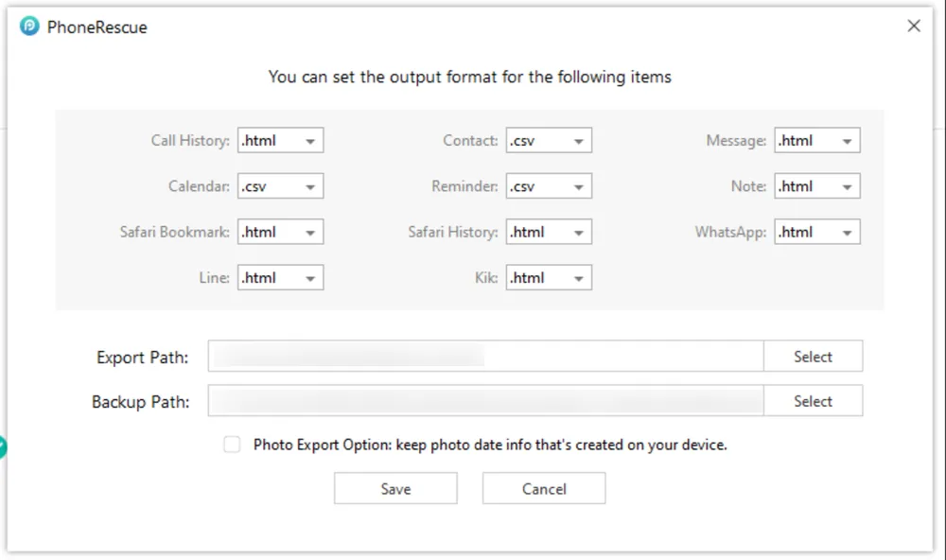
Task: Click the Photo Export Option description text
Action: click(x=490, y=446)
